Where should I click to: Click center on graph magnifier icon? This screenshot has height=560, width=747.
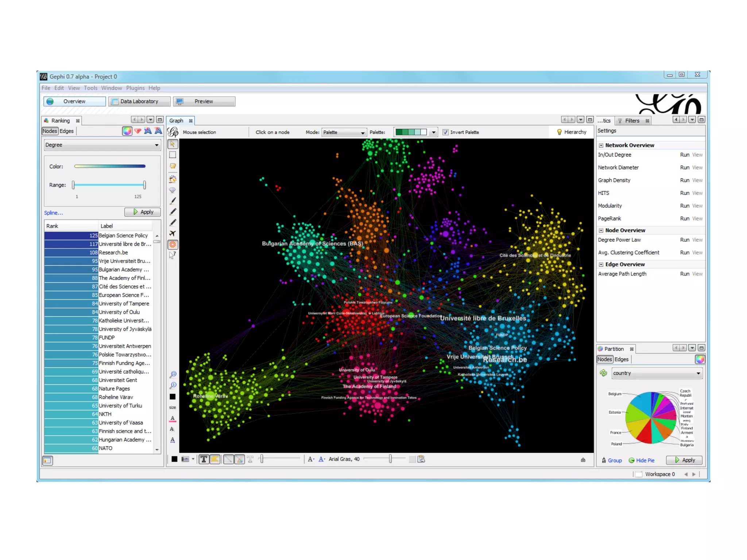(x=173, y=374)
